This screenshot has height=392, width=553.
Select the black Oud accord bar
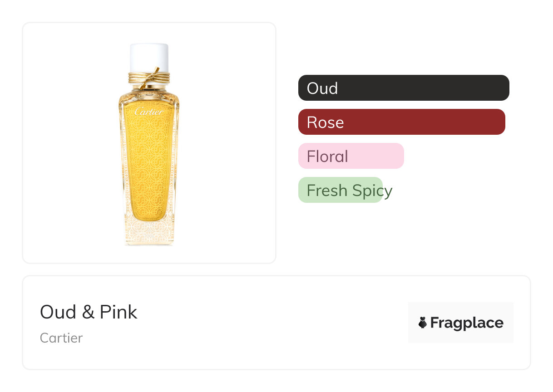click(404, 88)
